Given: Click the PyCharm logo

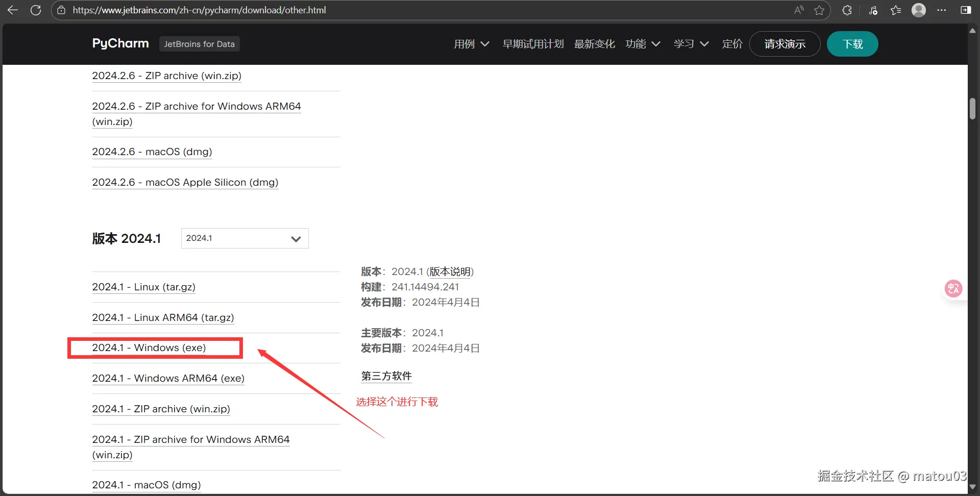Looking at the screenshot, I should pyautogui.click(x=120, y=43).
